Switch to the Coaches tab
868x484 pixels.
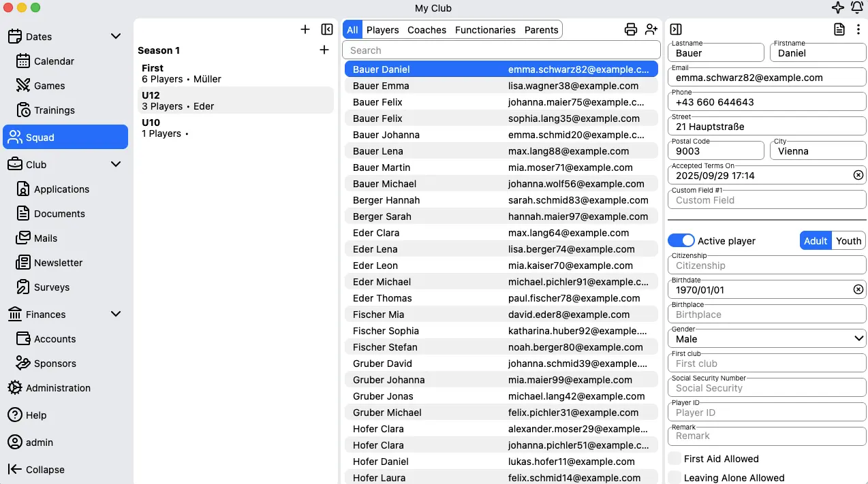tap(427, 30)
